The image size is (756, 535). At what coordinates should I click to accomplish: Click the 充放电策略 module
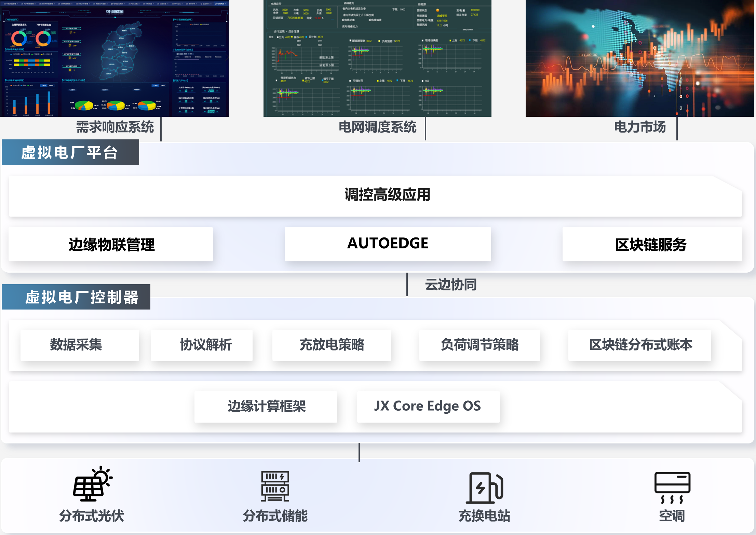point(332,345)
